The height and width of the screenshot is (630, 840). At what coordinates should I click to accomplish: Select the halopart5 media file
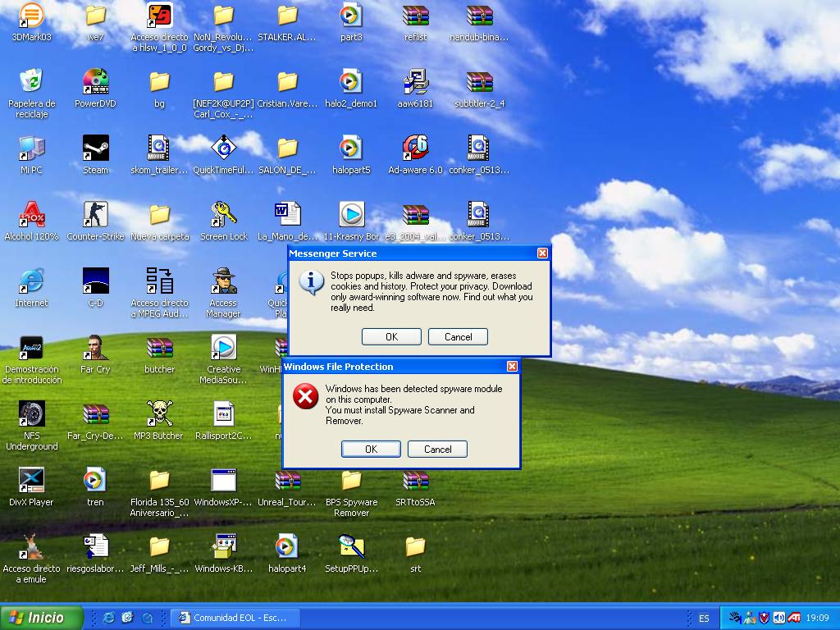tap(351, 148)
